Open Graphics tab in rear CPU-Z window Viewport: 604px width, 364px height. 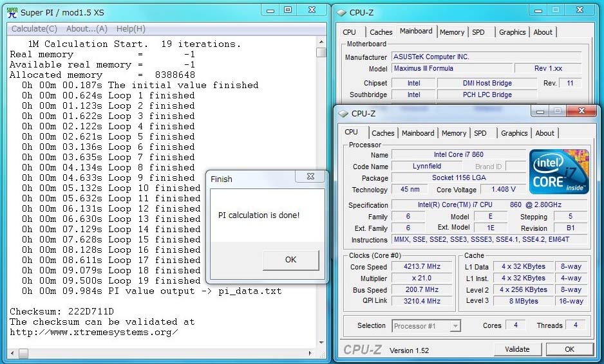click(x=512, y=32)
